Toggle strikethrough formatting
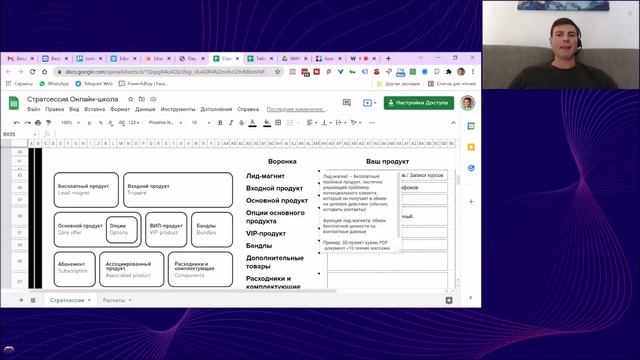The width and height of the screenshot is (640, 360). (241, 122)
